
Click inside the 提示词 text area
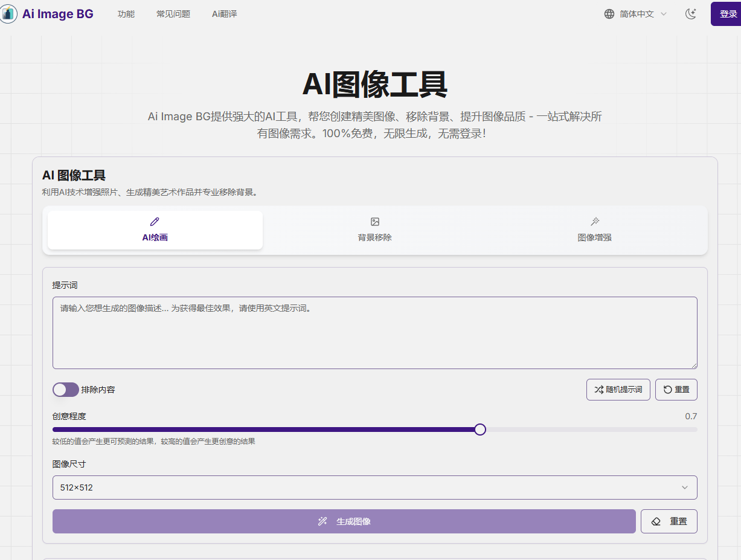tap(374, 332)
